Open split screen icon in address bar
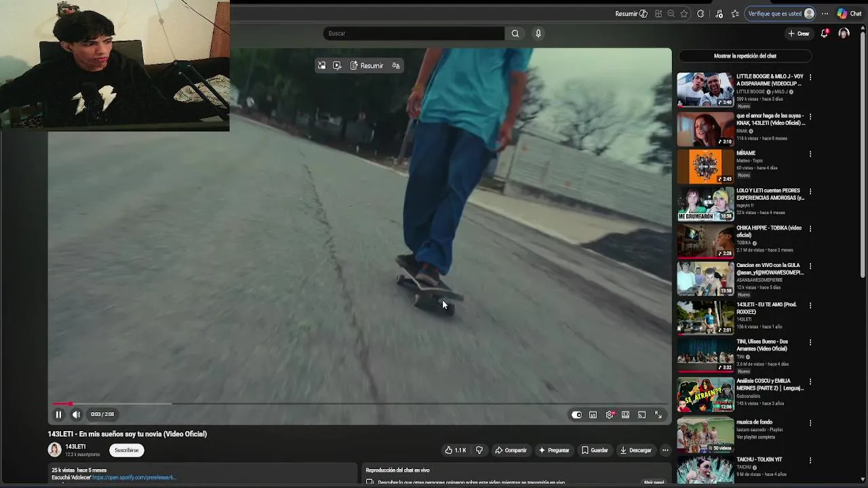The height and width of the screenshot is (488, 868). [x=658, y=14]
